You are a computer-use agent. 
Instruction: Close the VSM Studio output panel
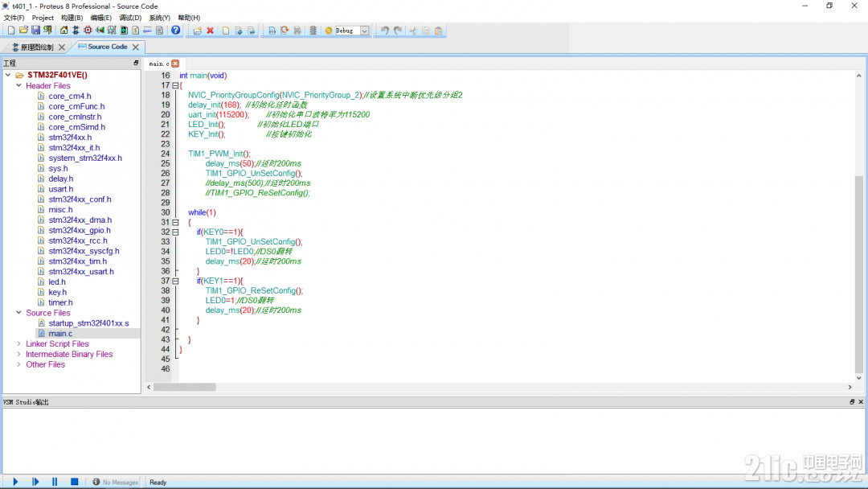click(x=861, y=402)
